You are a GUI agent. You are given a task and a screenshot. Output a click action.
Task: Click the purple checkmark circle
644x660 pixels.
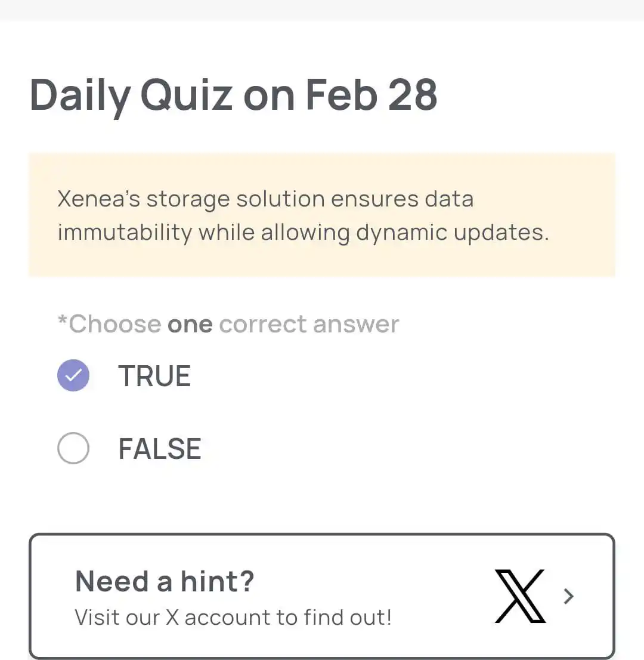coord(73,375)
